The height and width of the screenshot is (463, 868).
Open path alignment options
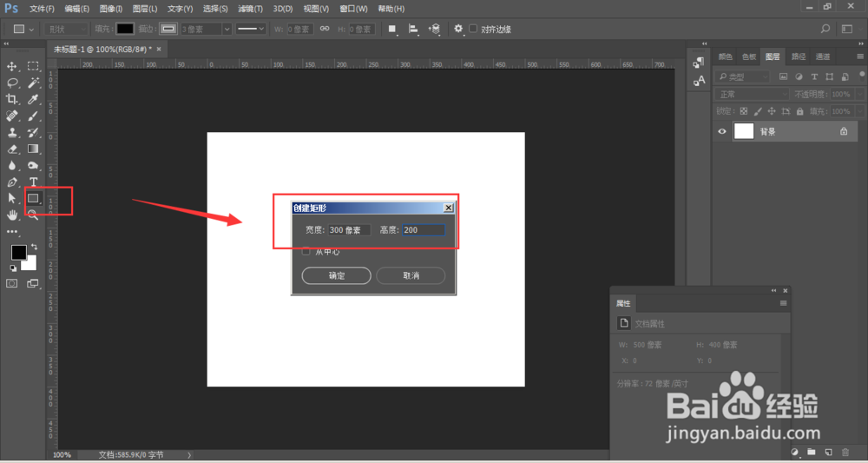tap(413, 29)
